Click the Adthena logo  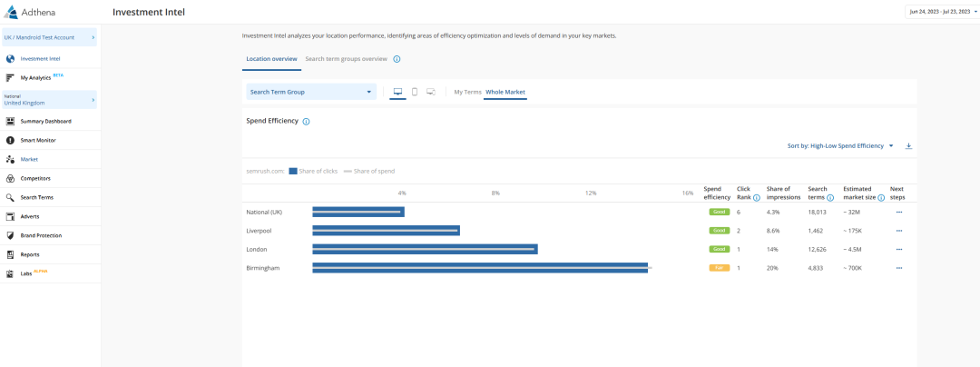point(31,12)
